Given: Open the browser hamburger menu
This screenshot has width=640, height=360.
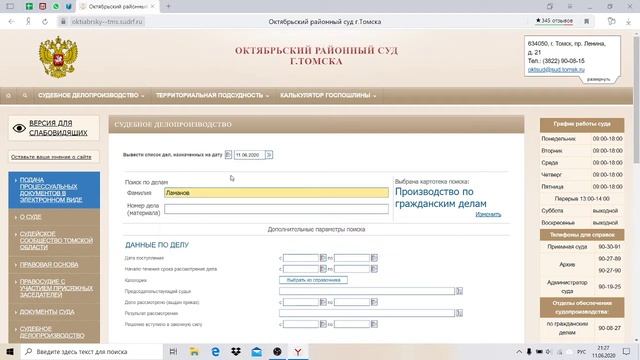Looking at the screenshot, I should [570, 7].
